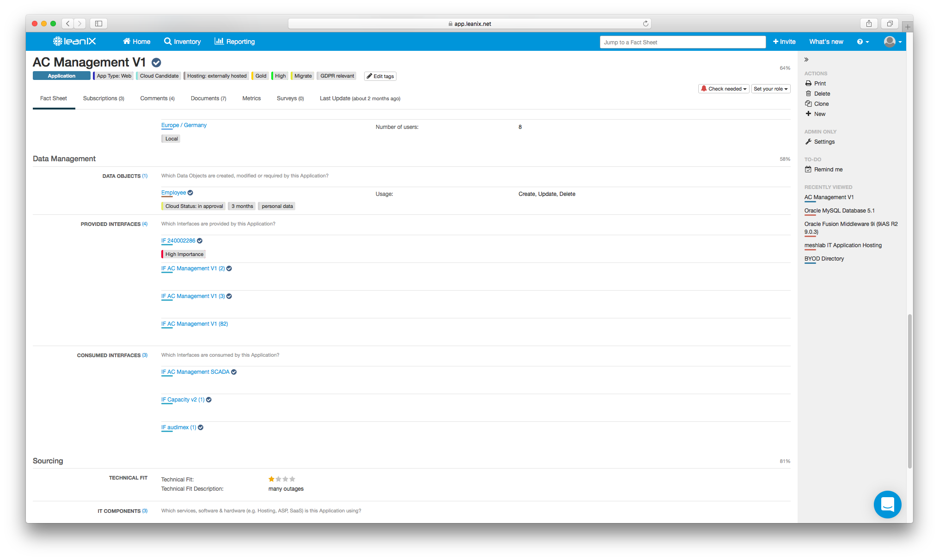Click the seal icon beside IF Capacity v2 (1)
The image size is (939, 560).
pyautogui.click(x=209, y=400)
